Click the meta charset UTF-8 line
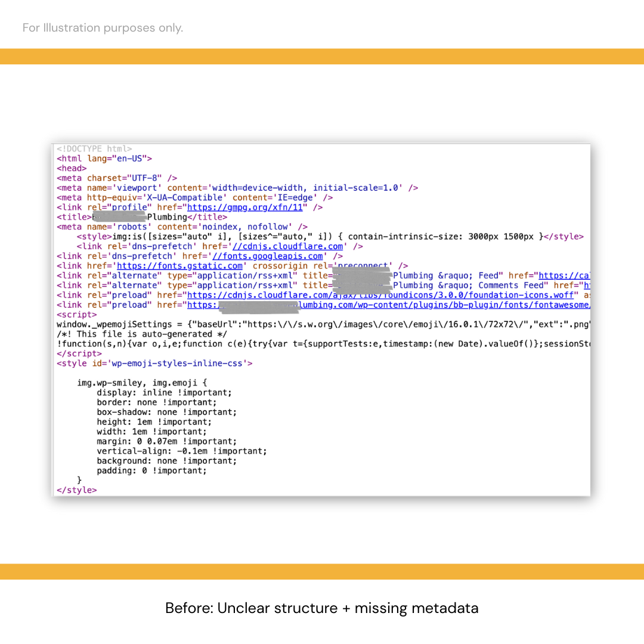Viewport: 644px width, 644px height. (x=117, y=178)
